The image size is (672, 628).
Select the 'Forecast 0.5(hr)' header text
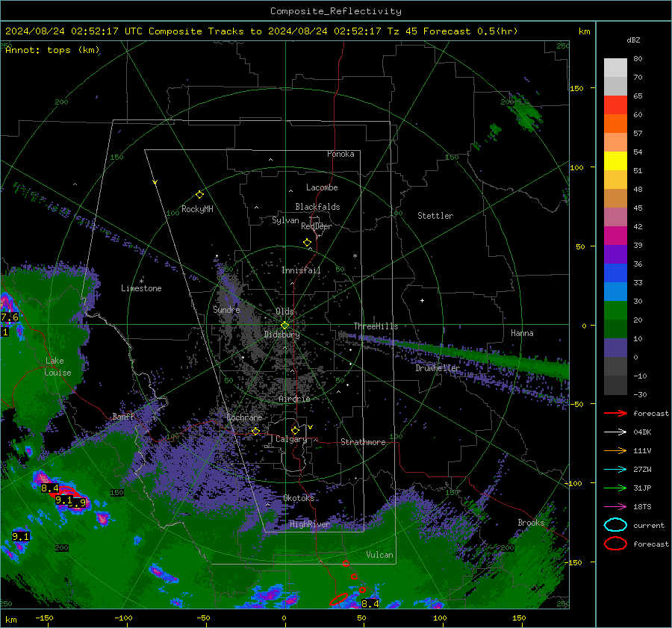pos(470,31)
